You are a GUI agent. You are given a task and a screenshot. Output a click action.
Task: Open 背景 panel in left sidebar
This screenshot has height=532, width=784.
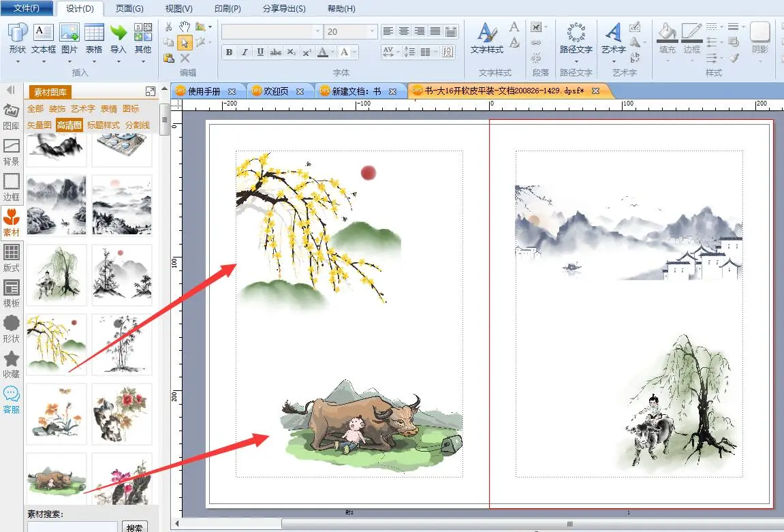pos(12,151)
